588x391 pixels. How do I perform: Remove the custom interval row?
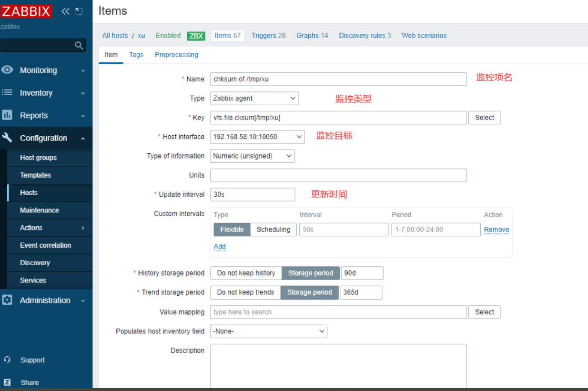(x=497, y=230)
